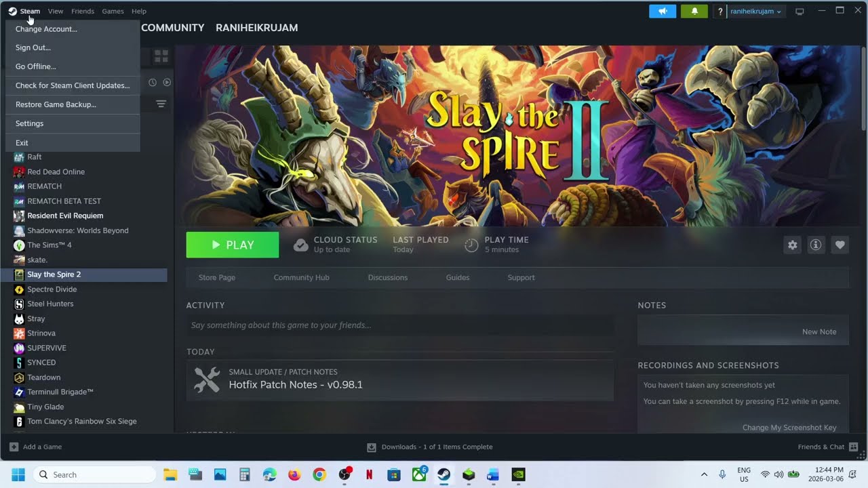
Task: Select Shadowverse: Worlds Beyond in library
Action: pos(78,230)
